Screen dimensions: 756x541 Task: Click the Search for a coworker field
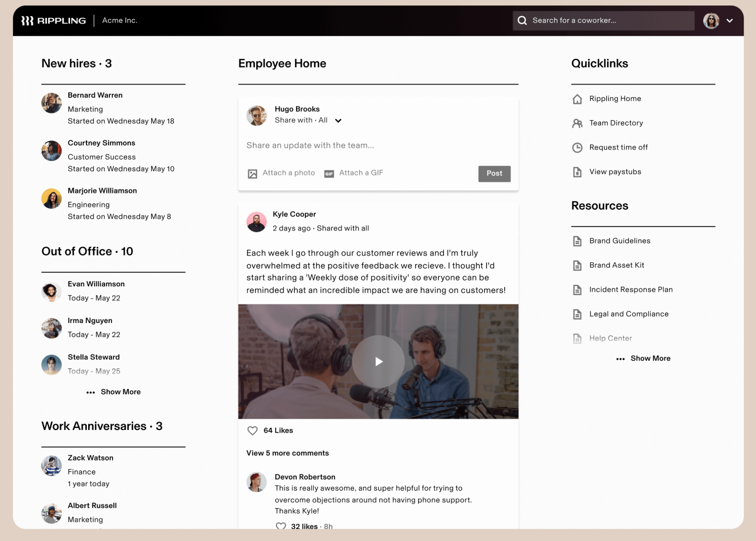coord(609,21)
